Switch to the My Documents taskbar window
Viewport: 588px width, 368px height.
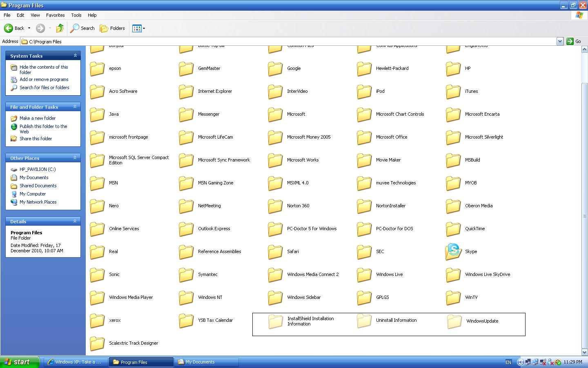click(207, 362)
